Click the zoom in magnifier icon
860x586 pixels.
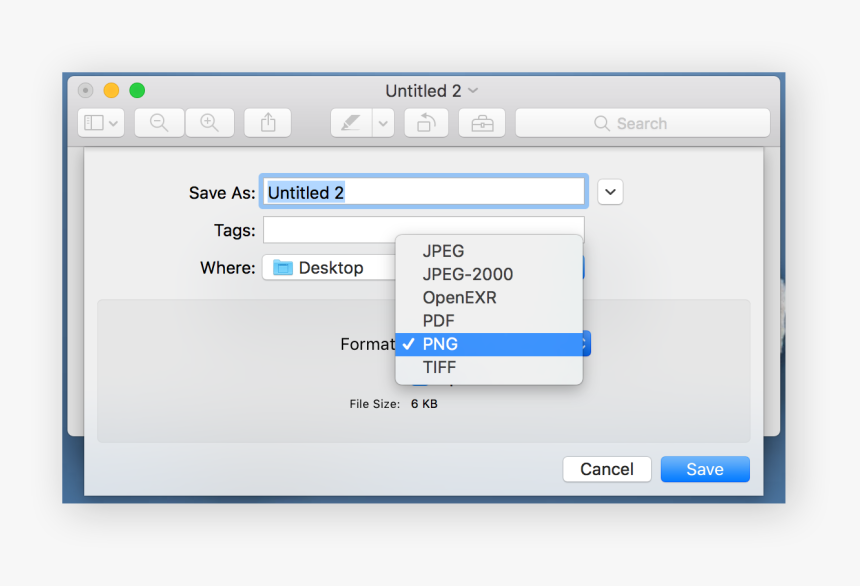coord(210,123)
